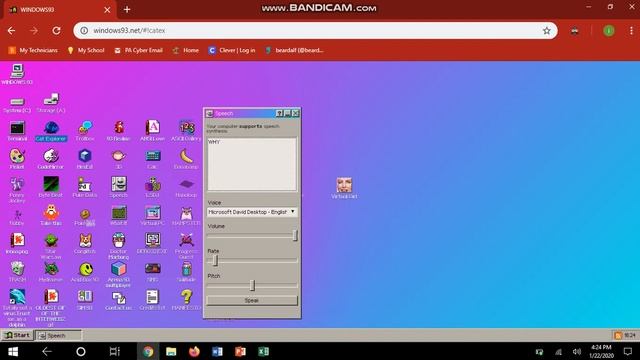The width and height of the screenshot is (640, 360).
Task: Open the Voice dropdown in Speech window
Action: point(252,212)
